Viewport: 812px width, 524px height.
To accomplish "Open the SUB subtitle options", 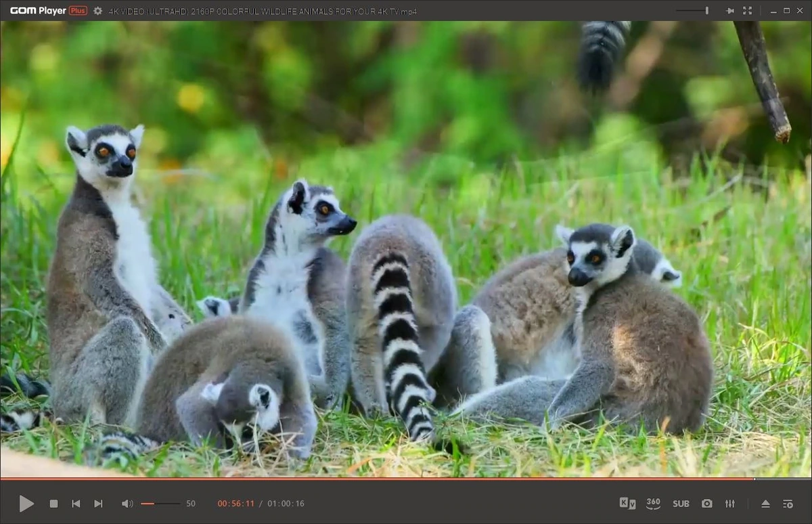I will coord(681,504).
